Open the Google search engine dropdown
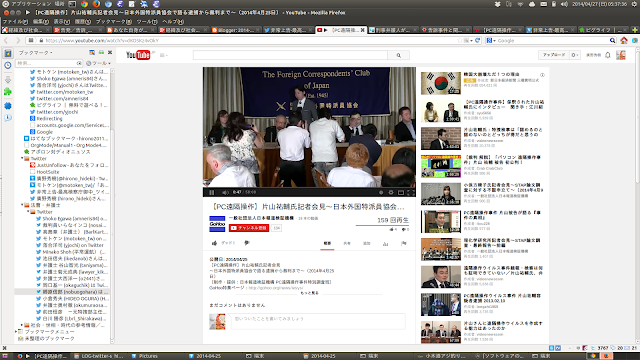This screenshot has height=360, width=640. (491, 40)
